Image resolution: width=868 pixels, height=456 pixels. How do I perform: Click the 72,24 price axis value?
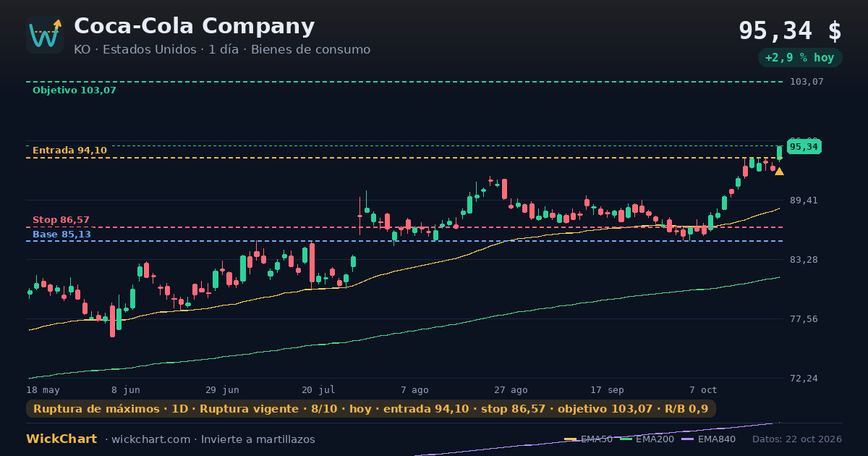pyautogui.click(x=804, y=378)
